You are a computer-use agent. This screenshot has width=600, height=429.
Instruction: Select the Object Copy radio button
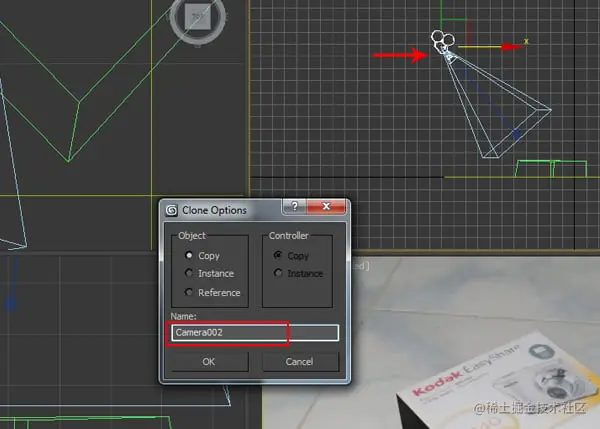pyautogui.click(x=189, y=255)
